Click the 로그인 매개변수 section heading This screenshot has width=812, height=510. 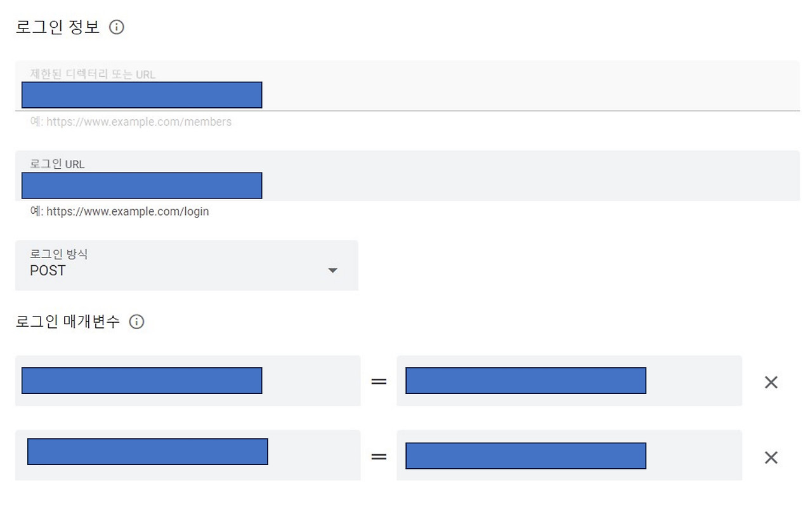point(67,322)
